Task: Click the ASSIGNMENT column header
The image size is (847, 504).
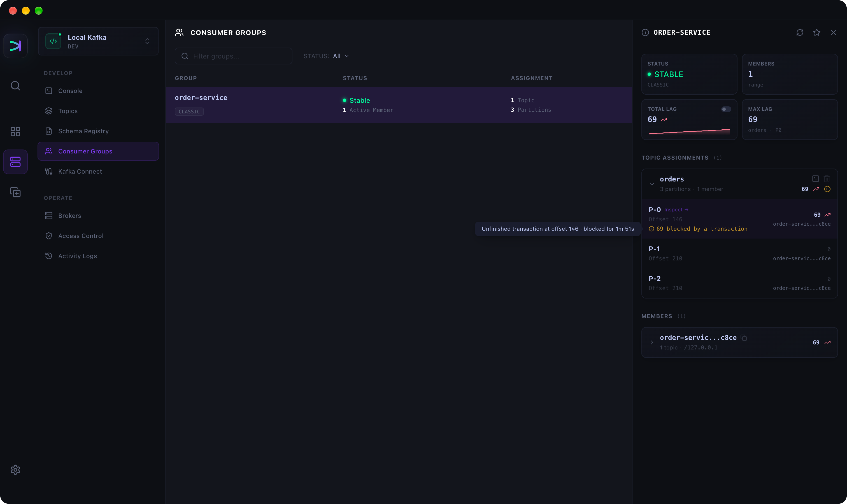Action: click(532, 78)
